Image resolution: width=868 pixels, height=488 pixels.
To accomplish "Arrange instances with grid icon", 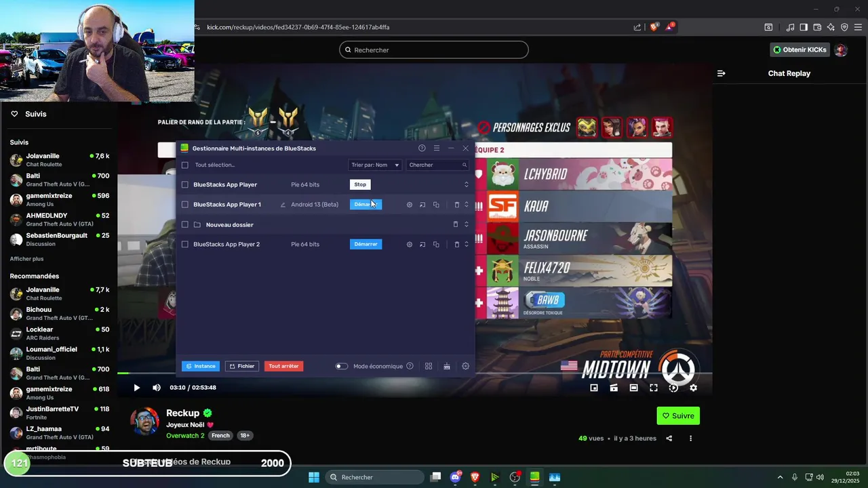I will tap(429, 366).
